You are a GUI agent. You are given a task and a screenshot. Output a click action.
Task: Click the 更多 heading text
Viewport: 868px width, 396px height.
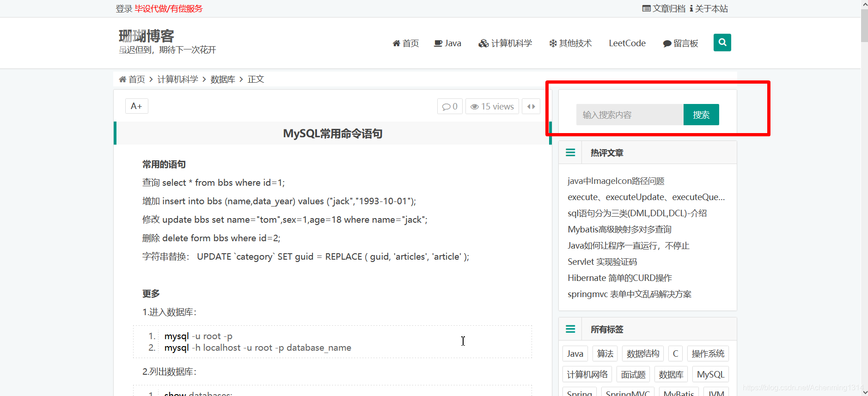coord(151,293)
